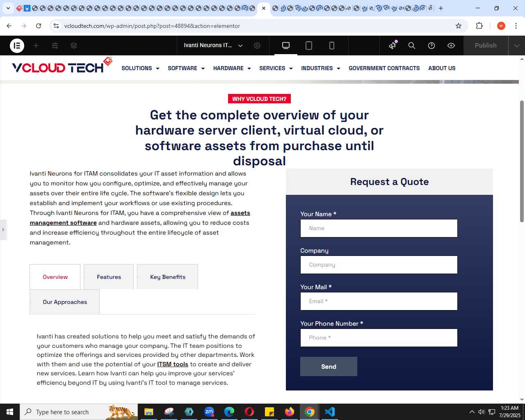525x420 pixels.
Task: Switch to desktop responsive view
Action: pyautogui.click(x=286, y=46)
